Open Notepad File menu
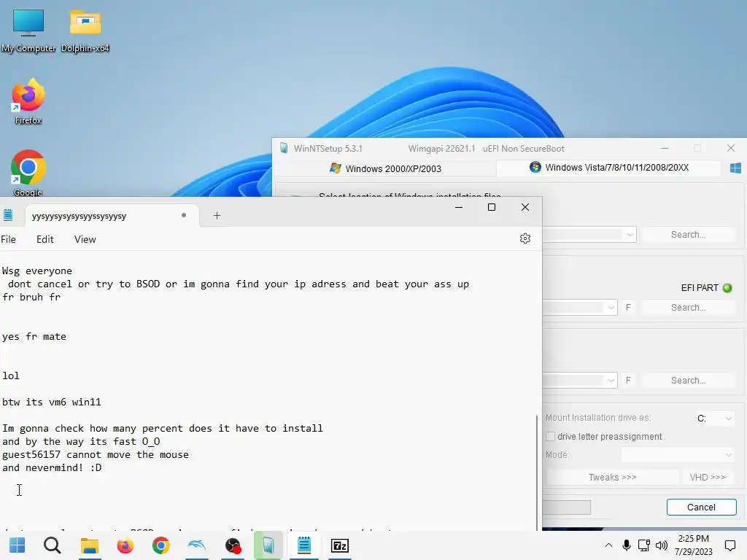Image resolution: width=747 pixels, height=560 pixels. tap(8, 239)
